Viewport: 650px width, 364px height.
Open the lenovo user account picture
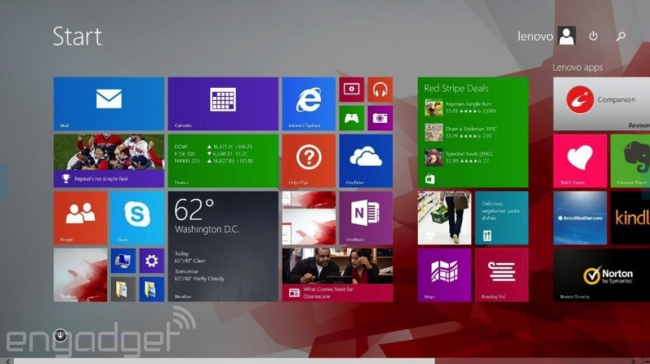tap(566, 36)
